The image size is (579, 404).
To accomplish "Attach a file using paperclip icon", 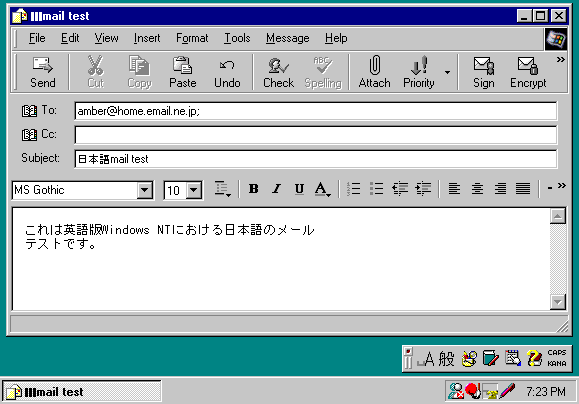I will pyautogui.click(x=374, y=72).
